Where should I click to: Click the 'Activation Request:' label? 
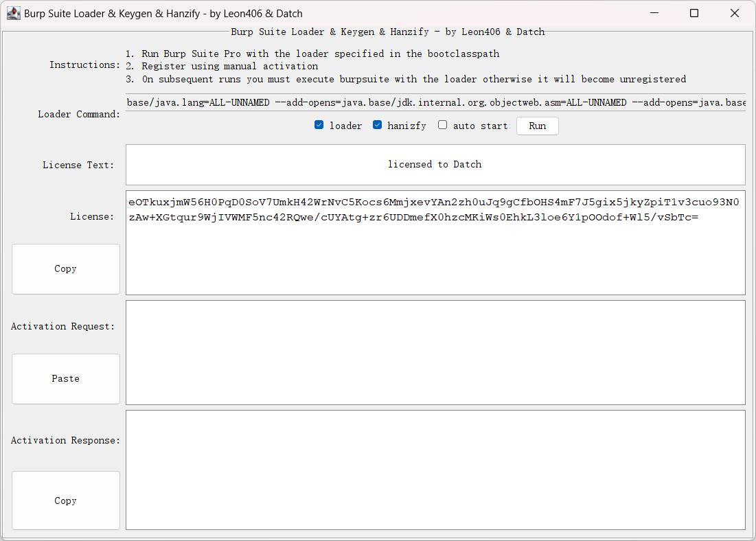click(x=62, y=326)
